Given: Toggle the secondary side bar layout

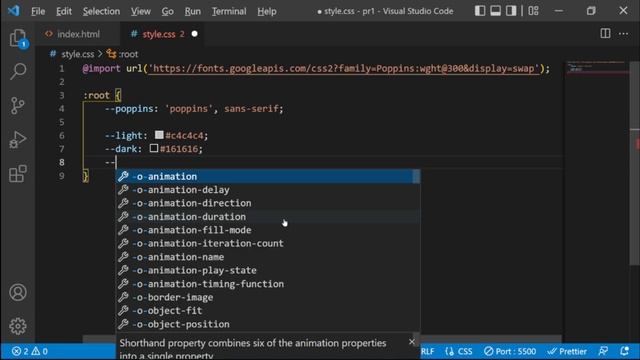Looking at the screenshot, I should 511,11.
